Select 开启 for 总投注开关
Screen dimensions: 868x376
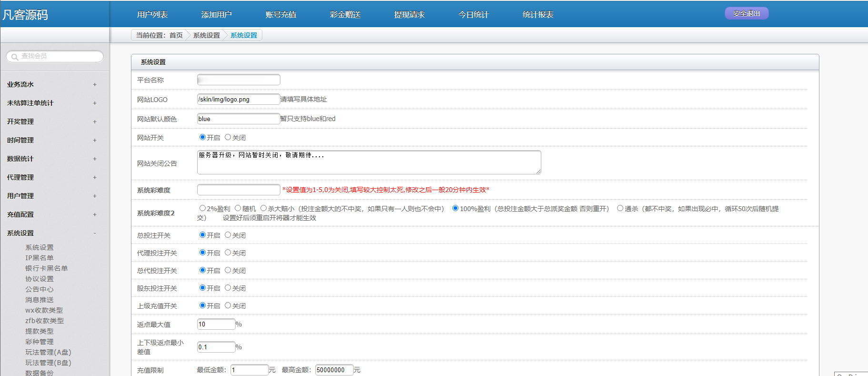click(202, 235)
